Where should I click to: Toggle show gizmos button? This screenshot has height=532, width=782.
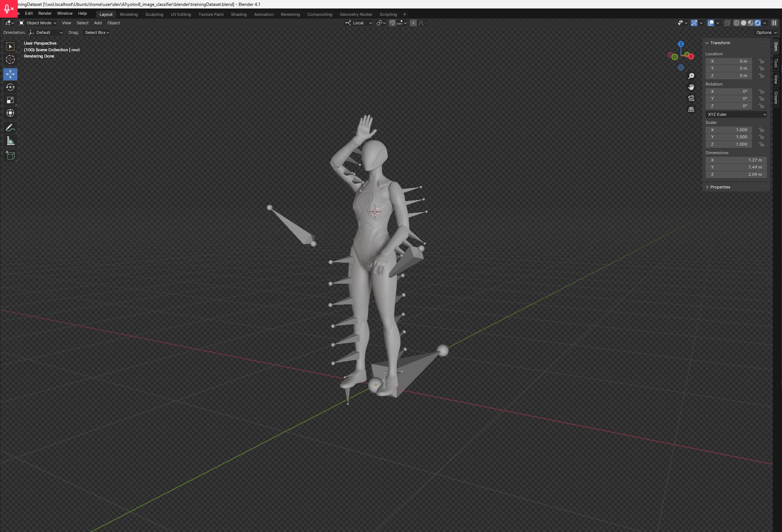[694, 23]
